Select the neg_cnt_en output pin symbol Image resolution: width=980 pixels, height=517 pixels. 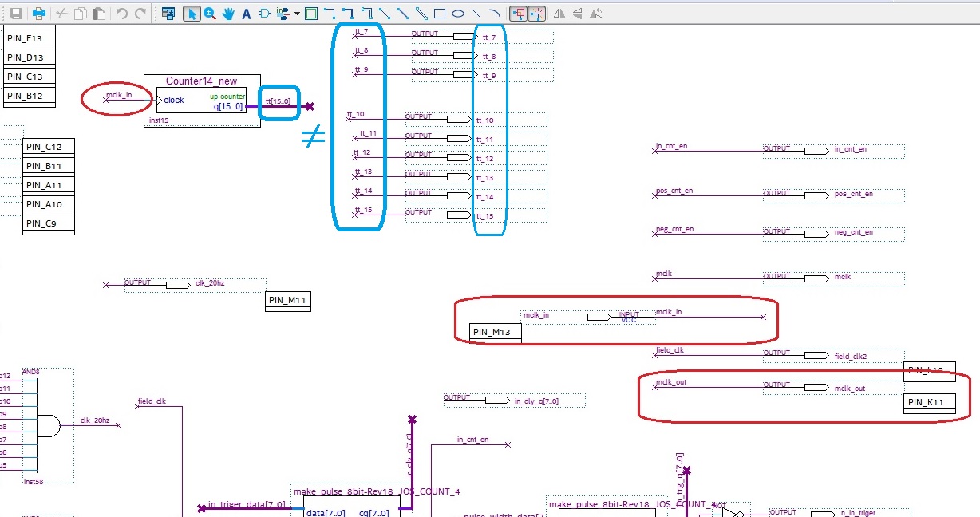point(816,234)
